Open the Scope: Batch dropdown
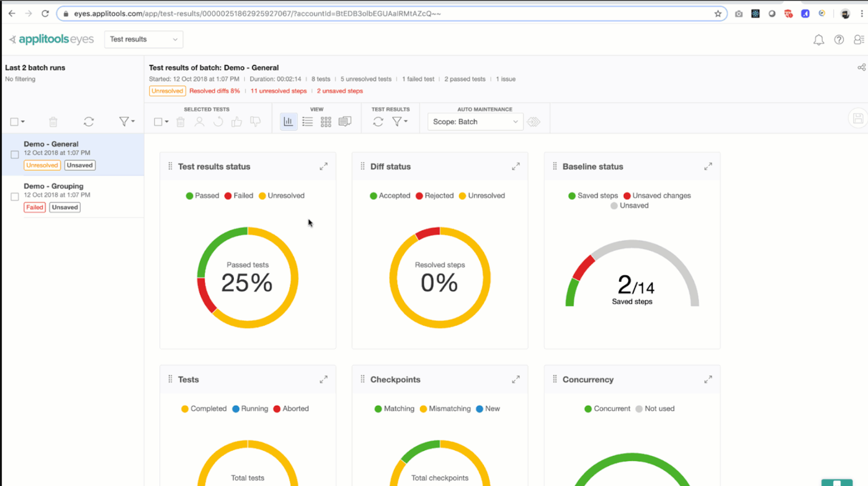This screenshot has height=486, width=868. (x=475, y=122)
